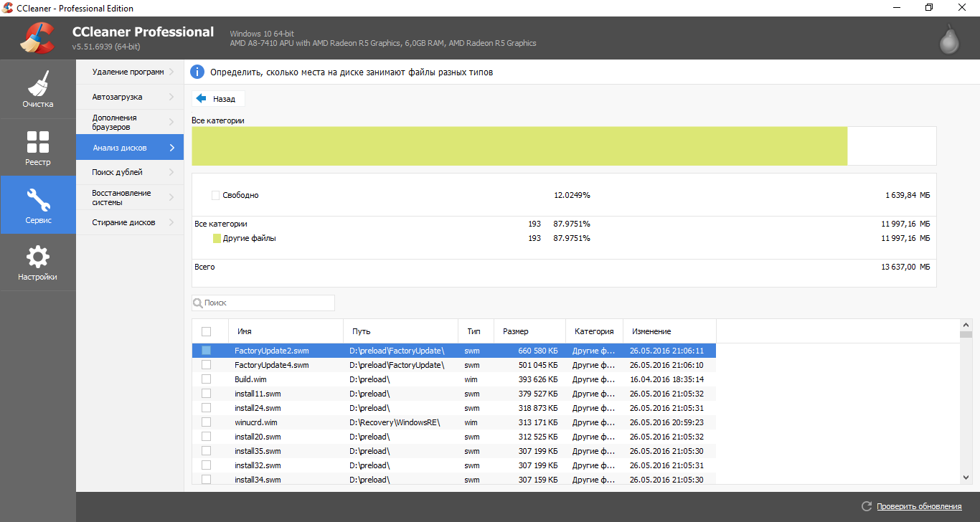Image resolution: width=980 pixels, height=522 pixels.
Task: Open Дополнения браузеров tool
Action: [130, 122]
